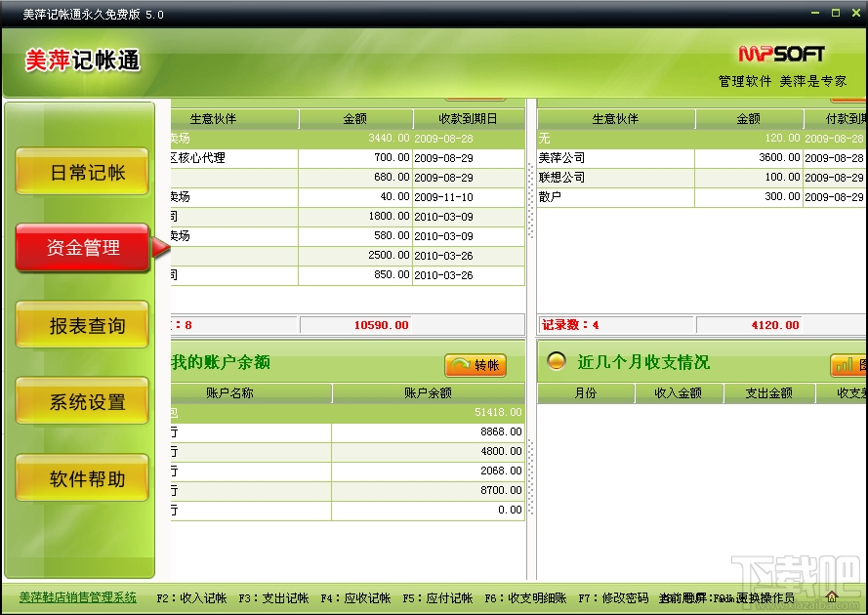
Task: Open 系统设置 from the sidebar
Action: [81, 401]
